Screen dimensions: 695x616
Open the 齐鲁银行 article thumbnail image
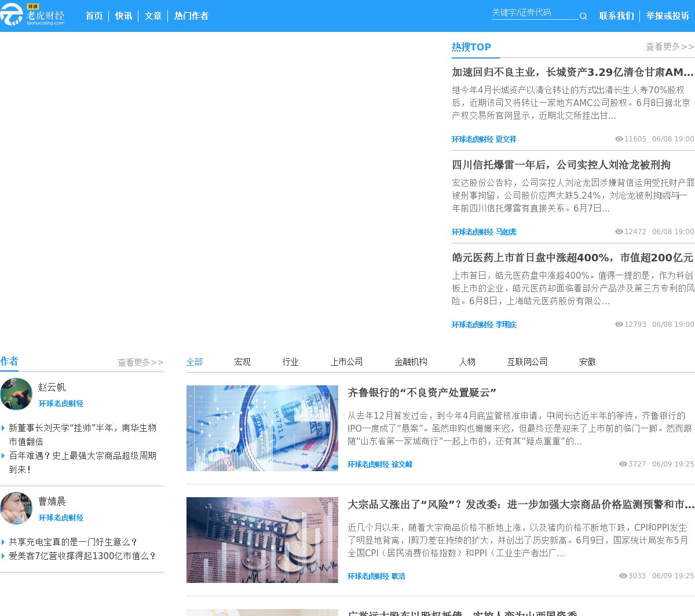[x=262, y=428]
